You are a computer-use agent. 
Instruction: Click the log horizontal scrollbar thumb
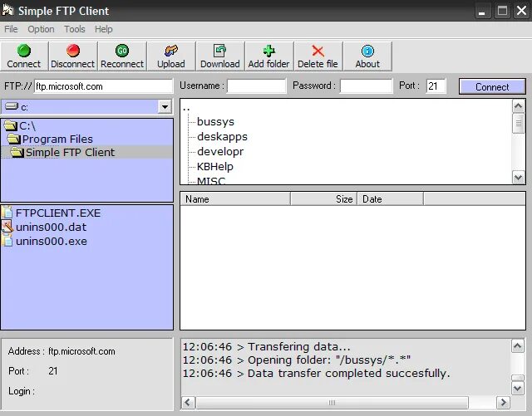[332, 403]
